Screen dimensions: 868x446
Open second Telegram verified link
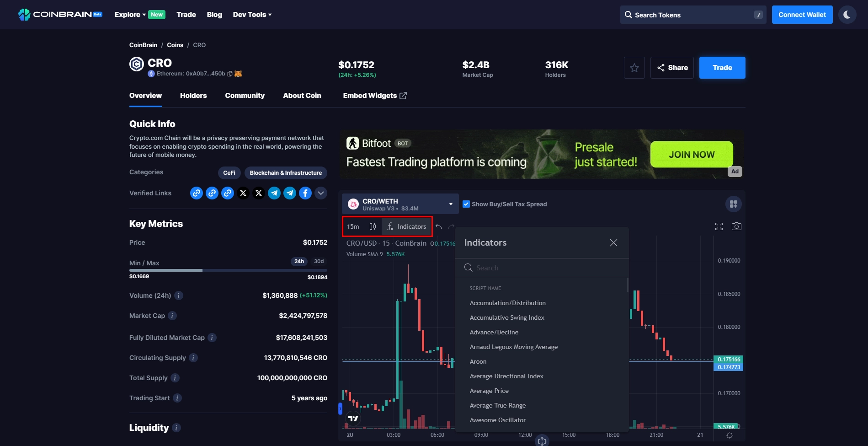pos(290,193)
